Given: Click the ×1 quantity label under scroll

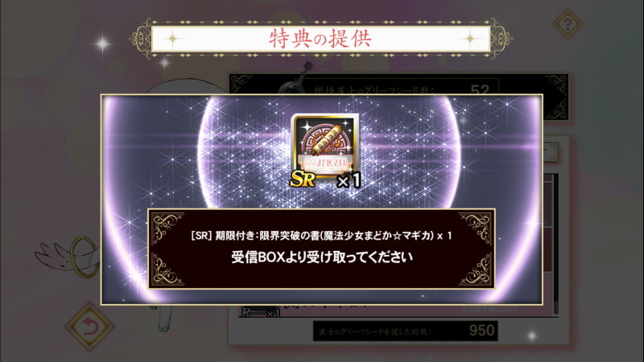Looking at the screenshot, I should [349, 180].
